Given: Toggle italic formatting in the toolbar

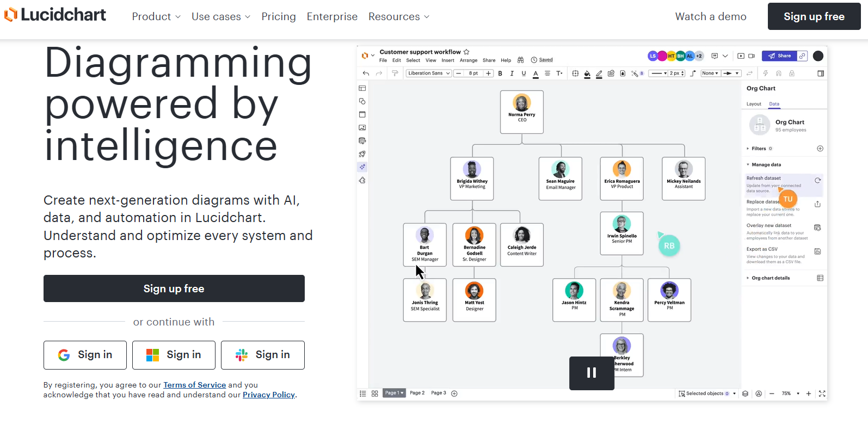Looking at the screenshot, I should click(x=512, y=73).
